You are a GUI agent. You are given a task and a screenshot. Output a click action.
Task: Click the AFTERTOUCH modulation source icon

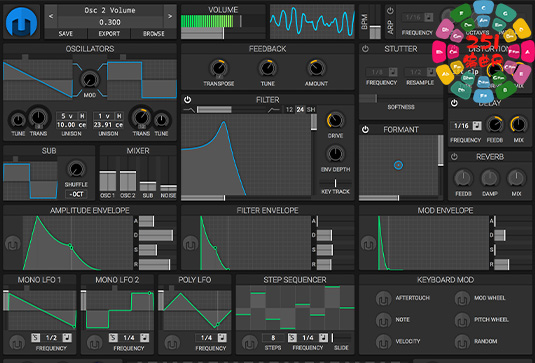pyautogui.click(x=383, y=299)
